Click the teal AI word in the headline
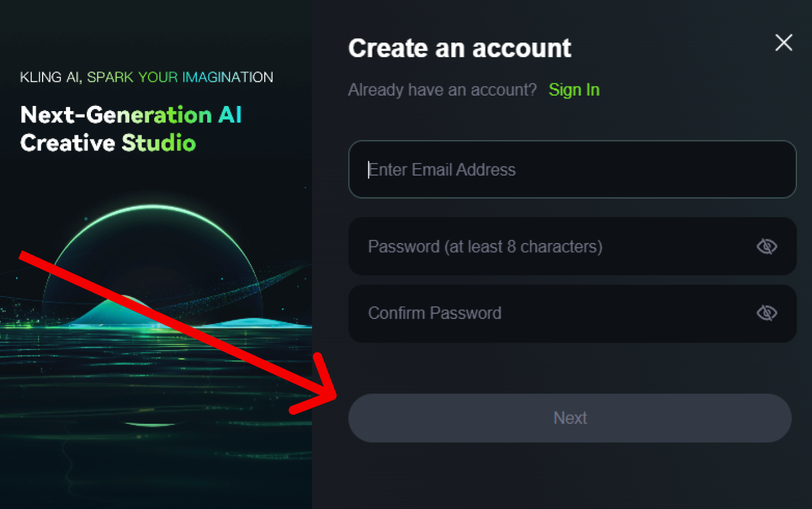Screen dimensions: 812x509 [x=230, y=115]
